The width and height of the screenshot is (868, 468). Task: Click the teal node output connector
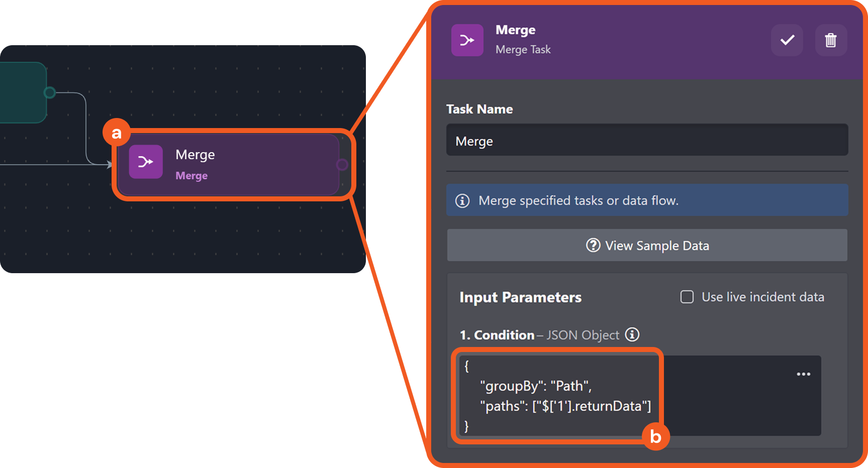pos(49,93)
